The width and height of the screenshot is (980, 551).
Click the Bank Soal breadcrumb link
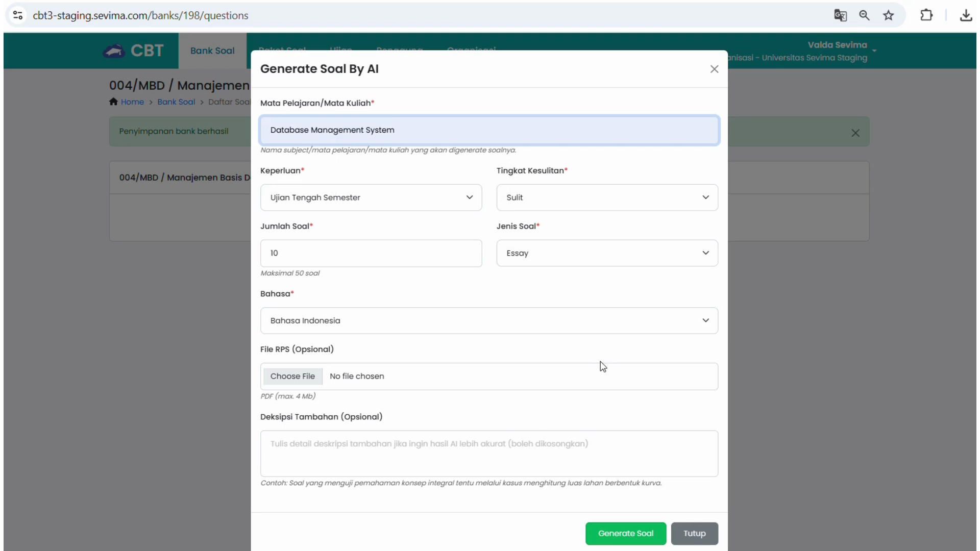coord(176,102)
